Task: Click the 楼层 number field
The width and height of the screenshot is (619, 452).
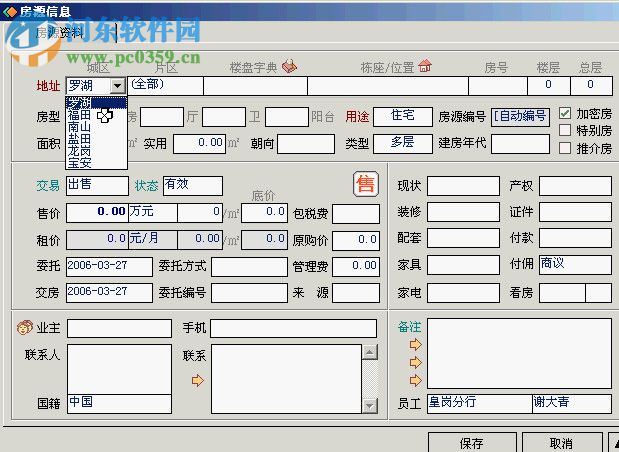Action: (549, 86)
